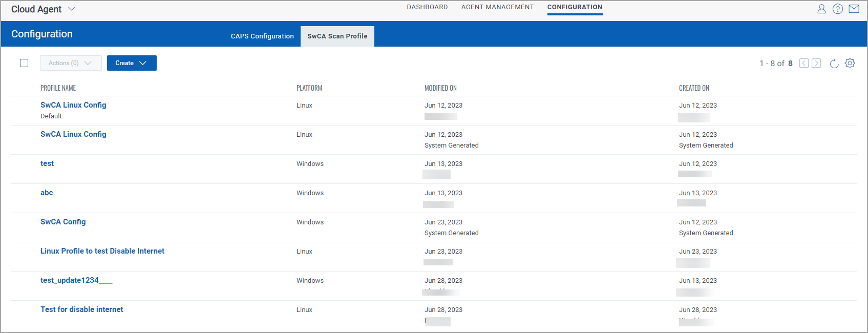868x333 pixels.
Task: Open Linux Profile to test Disable Internet
Action: click(x=102, y=251)
